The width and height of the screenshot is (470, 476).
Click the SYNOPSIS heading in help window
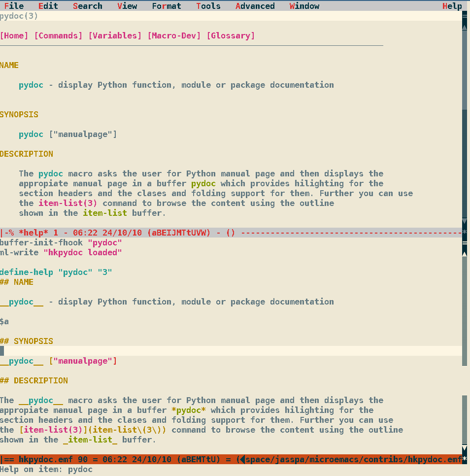(x=19, y=114)
